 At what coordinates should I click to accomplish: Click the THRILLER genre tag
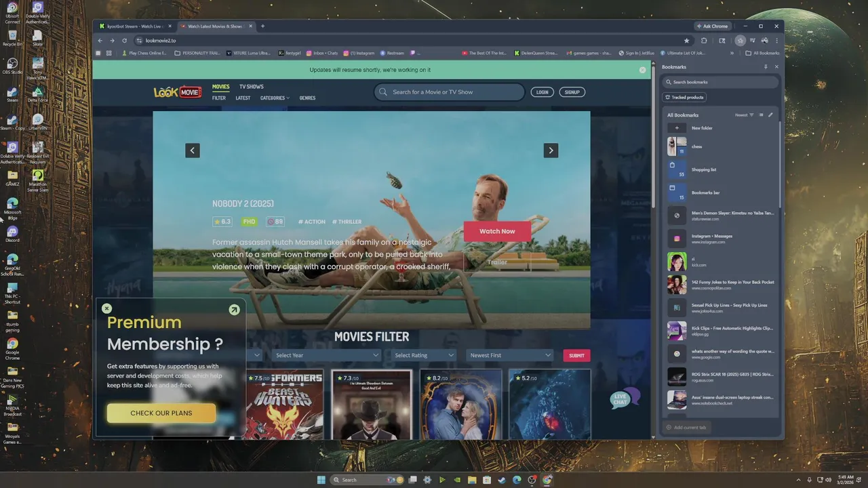click(x=347, y=222)
